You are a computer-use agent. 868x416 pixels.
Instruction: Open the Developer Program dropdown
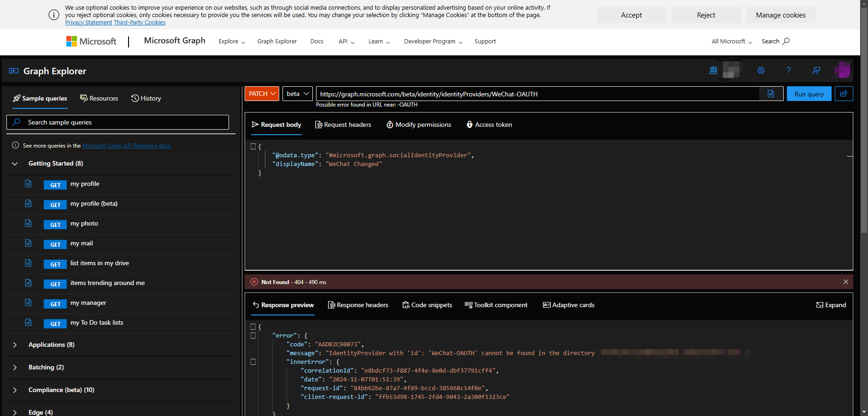click(433, 42)
